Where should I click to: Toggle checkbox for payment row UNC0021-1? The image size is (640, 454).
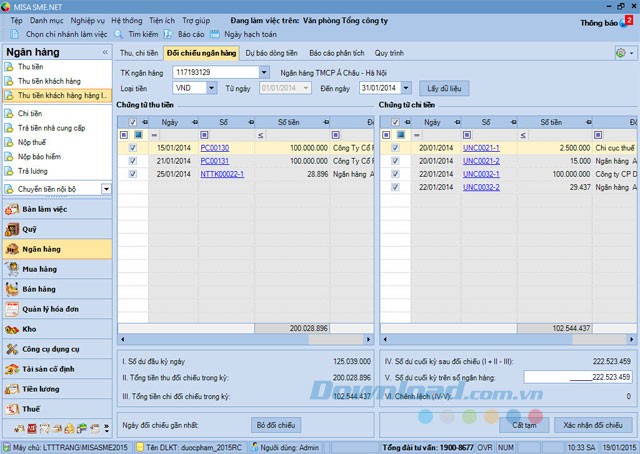pyautogui.click(x=395, y=148)
